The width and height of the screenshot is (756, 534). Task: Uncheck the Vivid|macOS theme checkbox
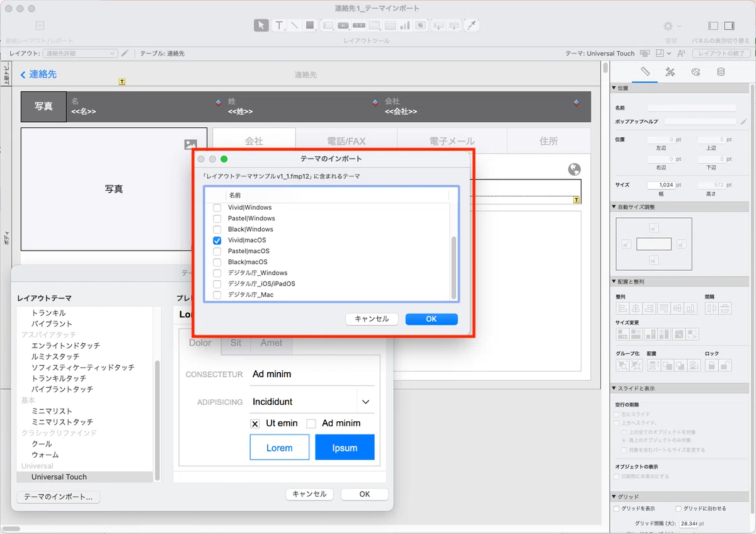pyautogui.click(x=217, y=241)
